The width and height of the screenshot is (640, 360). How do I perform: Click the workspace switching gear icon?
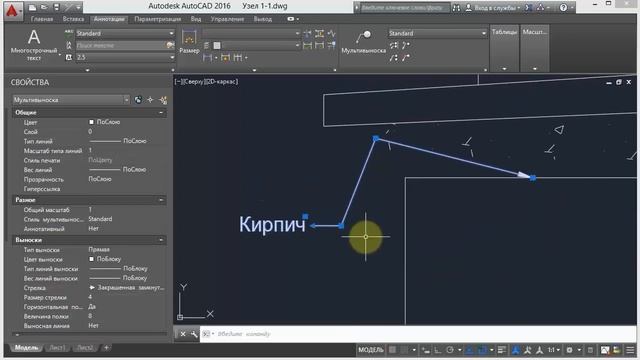pos(569,350)
